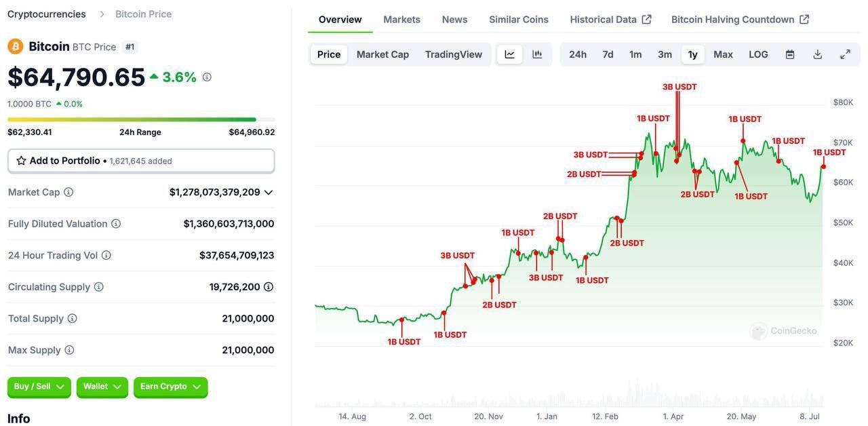Download the chart data
The image size is (868, 426).
tap(818, 54)
